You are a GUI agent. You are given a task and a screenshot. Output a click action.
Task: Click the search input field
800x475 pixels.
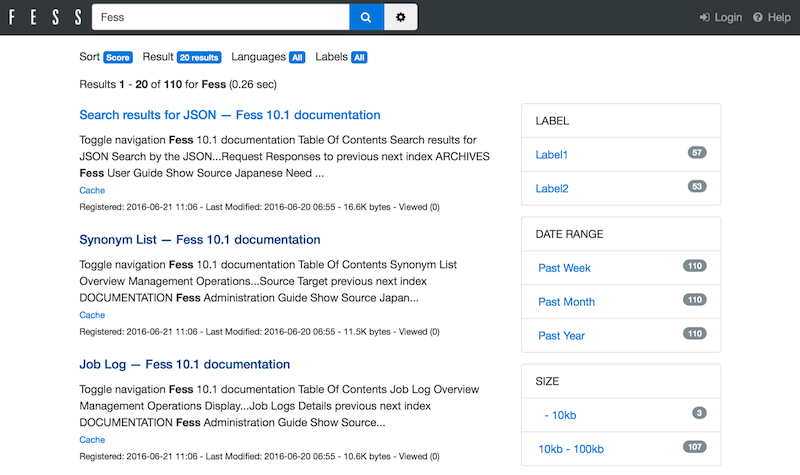click(x=220, y=17)
